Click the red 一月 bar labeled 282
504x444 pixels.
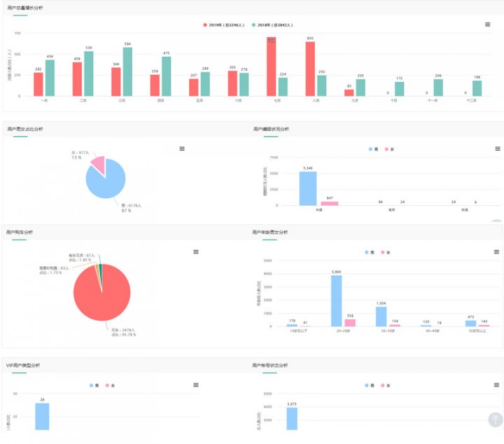[38, 84]
